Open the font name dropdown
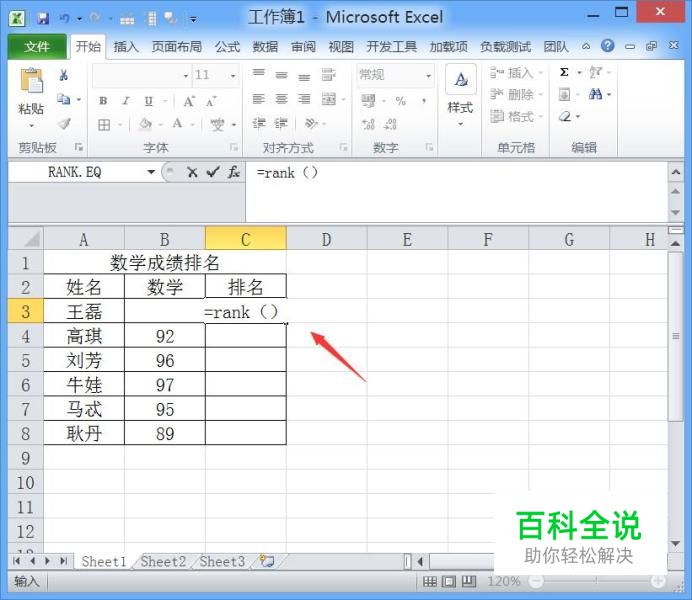The image size is (692, 600). click(x=186, y=75)
